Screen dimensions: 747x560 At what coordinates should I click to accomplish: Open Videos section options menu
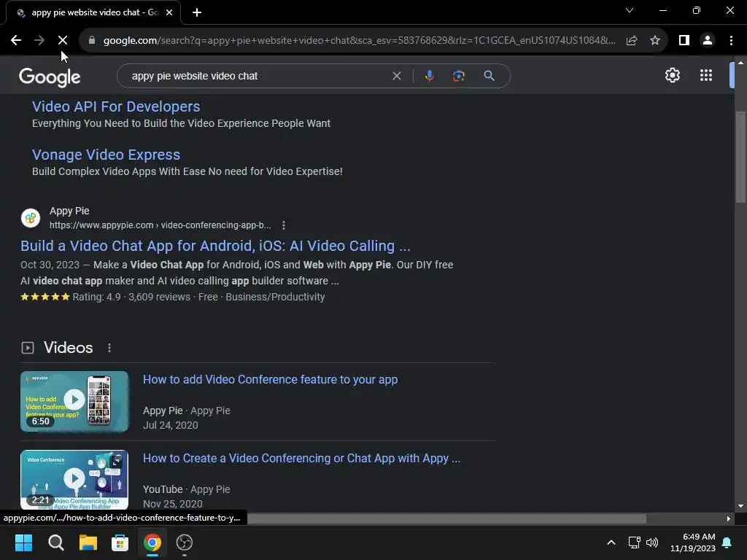(109, 348)
